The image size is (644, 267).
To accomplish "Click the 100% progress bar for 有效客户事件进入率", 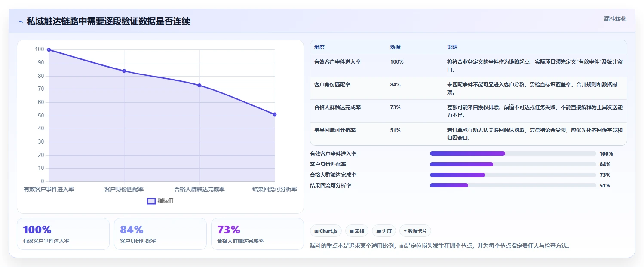I will tap(513, 153).
